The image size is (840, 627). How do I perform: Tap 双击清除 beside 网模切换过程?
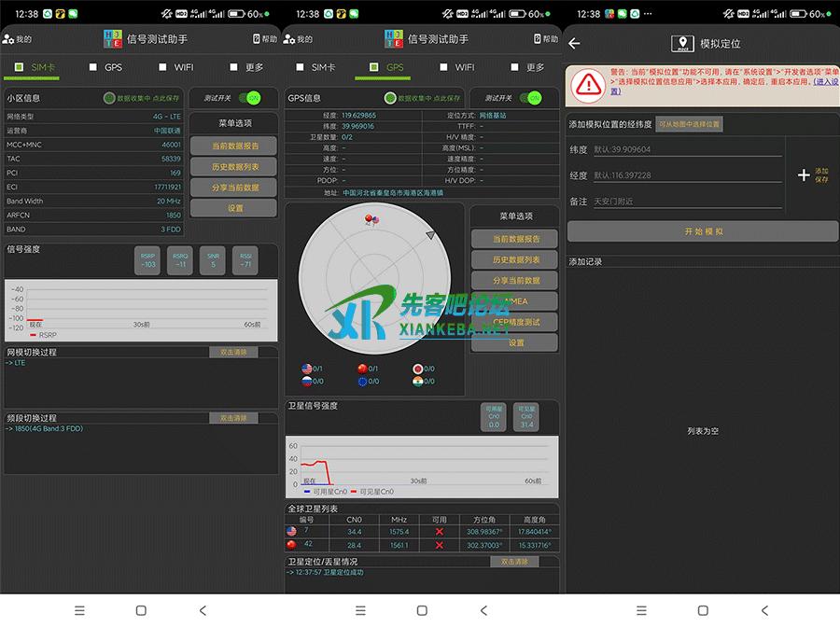(233, 352)
